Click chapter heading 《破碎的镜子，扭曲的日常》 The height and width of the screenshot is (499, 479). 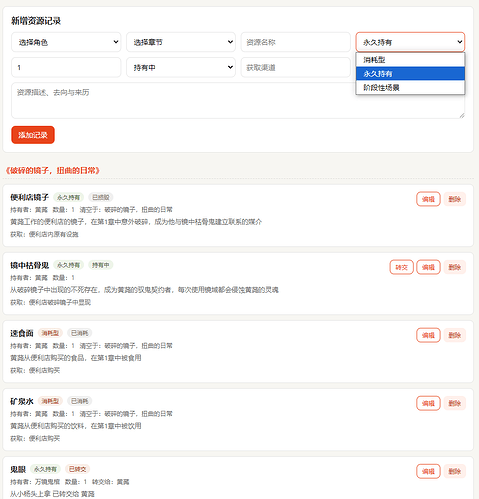pos(52,171)
